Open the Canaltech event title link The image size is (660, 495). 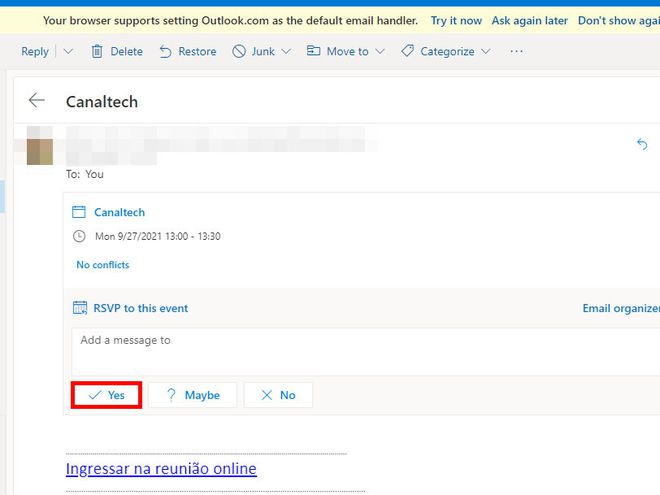[x=119, y=212]
